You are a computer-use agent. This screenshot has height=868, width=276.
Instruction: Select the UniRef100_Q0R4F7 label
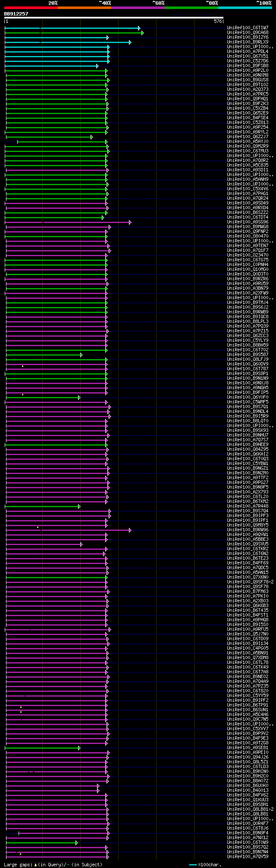click(248, 824)
